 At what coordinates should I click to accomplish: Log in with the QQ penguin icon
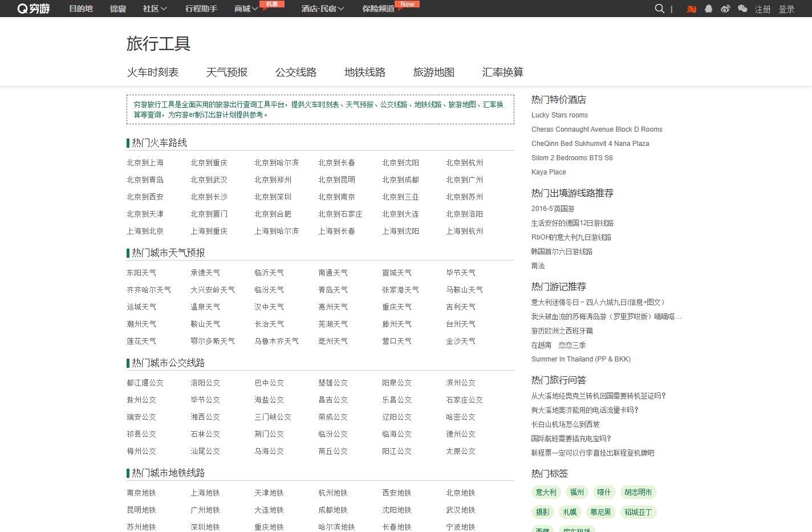click(x=709, y=9)
